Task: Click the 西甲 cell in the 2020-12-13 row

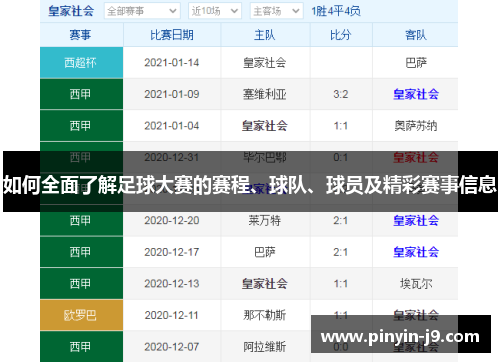Action: (81, 284)
